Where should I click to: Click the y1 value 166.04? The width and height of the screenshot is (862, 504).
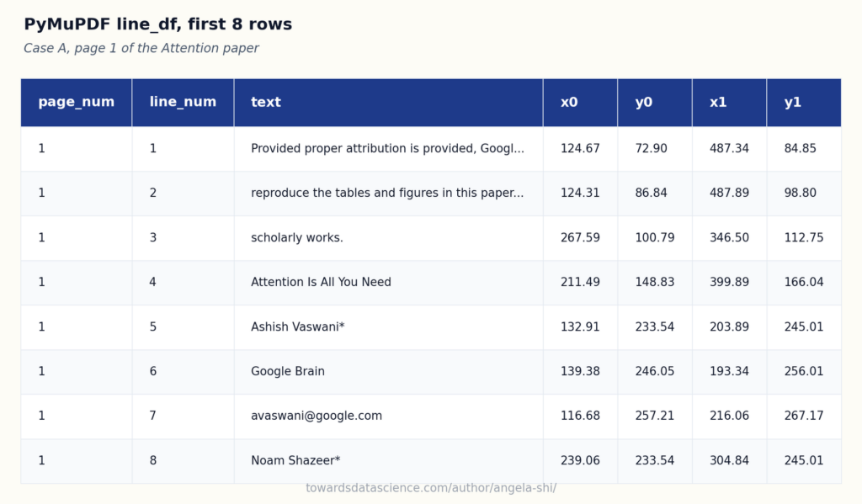(804, 283)
